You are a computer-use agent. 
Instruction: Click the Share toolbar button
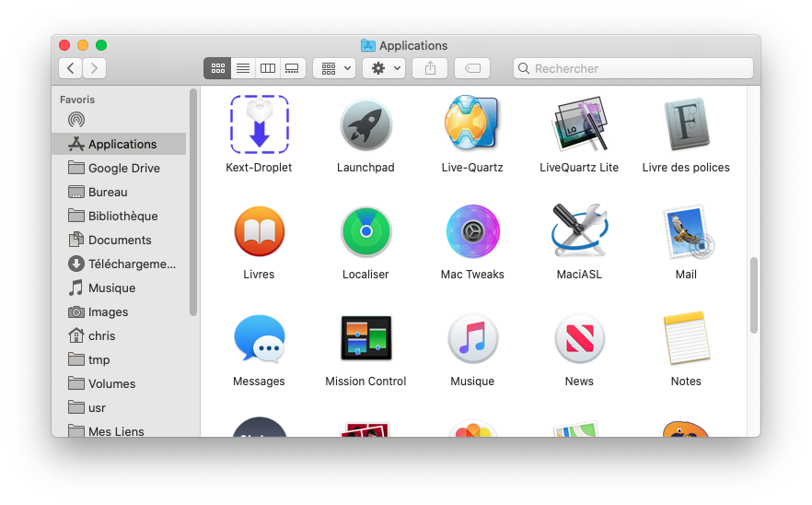430,68
